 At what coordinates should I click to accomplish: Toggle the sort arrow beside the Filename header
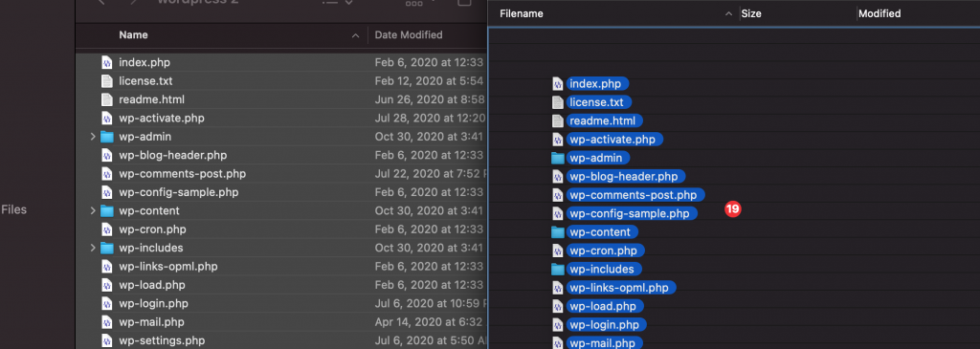click(728, 13)
